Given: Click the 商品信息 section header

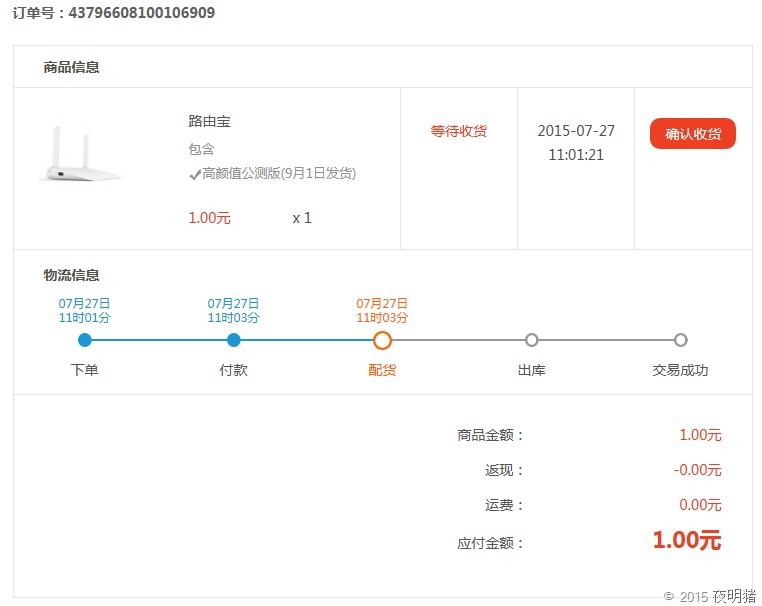Looking at the screenshot, I should click(71, 68).
